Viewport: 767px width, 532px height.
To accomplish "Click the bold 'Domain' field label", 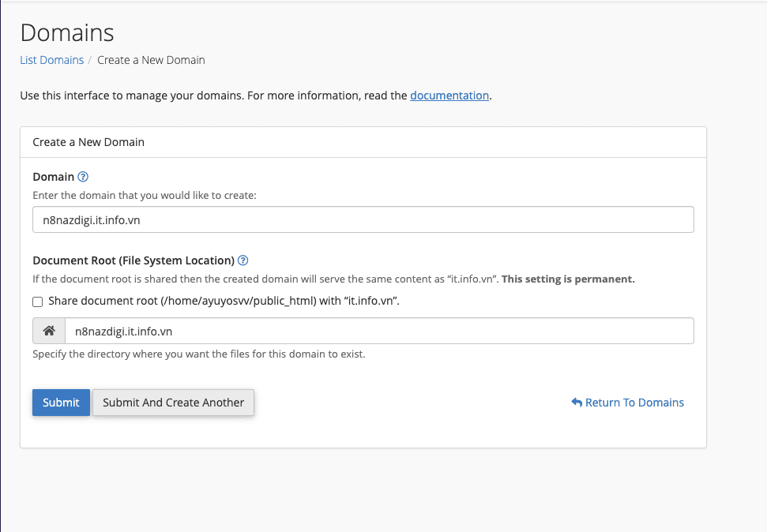I will 53,177.
